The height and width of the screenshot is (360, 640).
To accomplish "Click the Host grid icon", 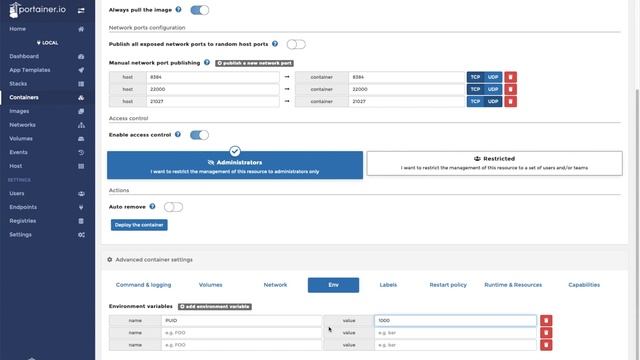I will (81, 166).
